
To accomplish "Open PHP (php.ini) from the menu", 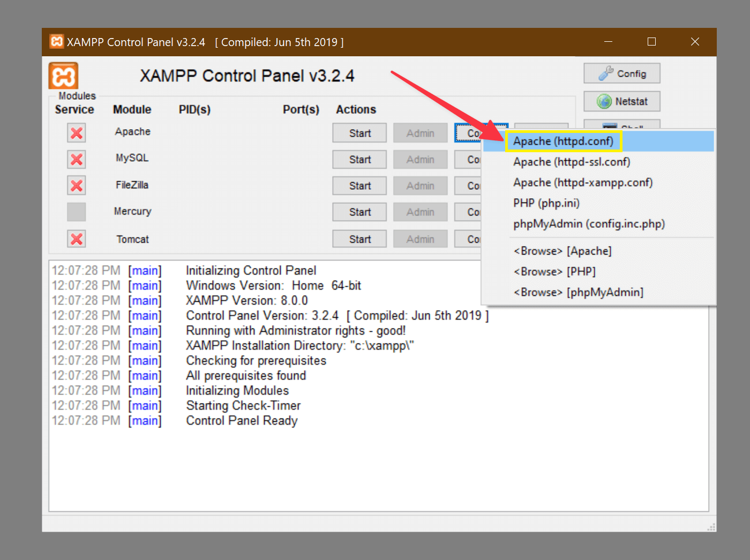I will point(598,203).
